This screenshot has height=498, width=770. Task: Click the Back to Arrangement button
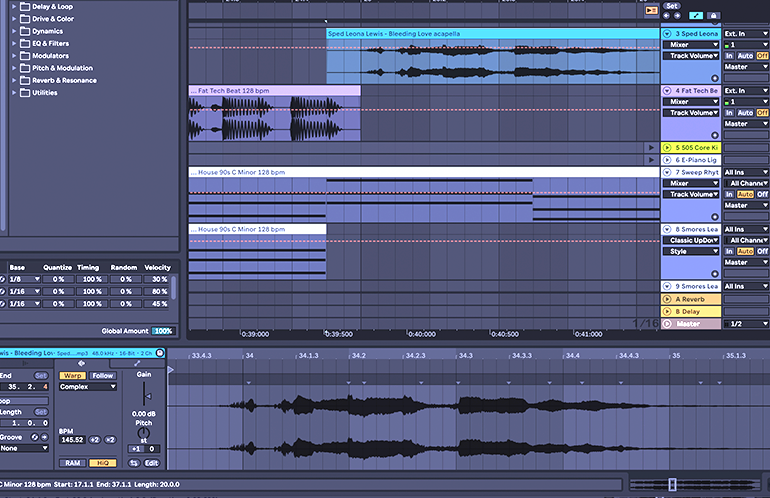point(651,10)
